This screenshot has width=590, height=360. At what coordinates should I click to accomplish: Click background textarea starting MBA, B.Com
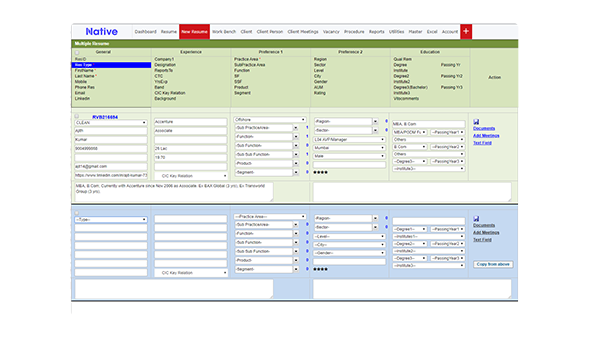(174, 192)
